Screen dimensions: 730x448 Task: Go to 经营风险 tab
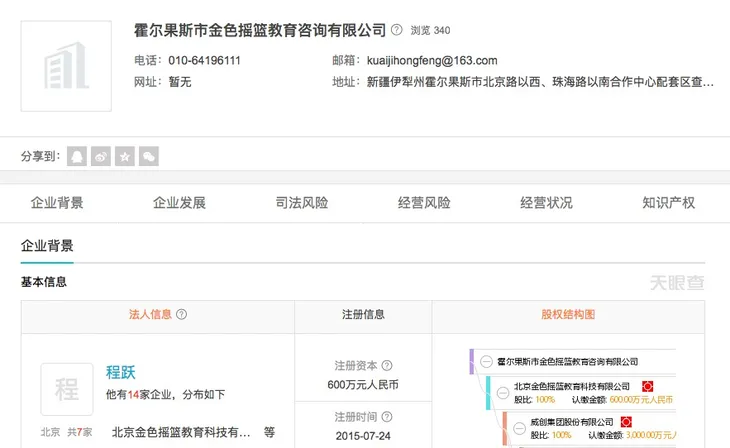[424, 203]
